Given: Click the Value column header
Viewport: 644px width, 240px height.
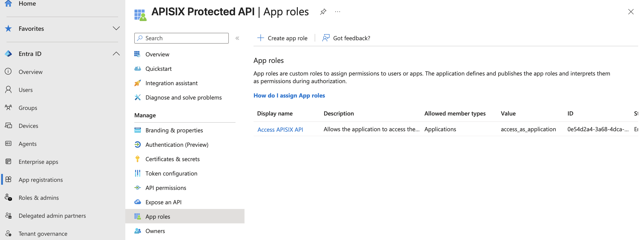Looking at the screenshot, I should click(x=508, y=114).
